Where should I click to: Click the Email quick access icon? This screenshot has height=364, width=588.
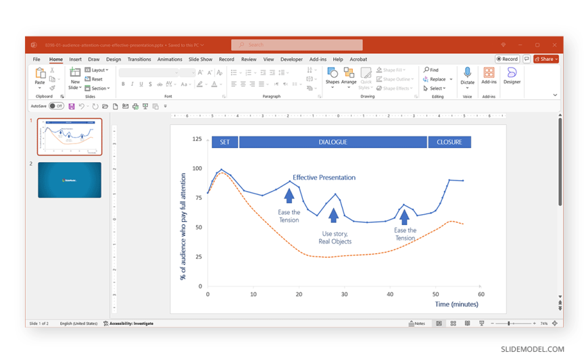pyautogui.click(x=125, y=107)
